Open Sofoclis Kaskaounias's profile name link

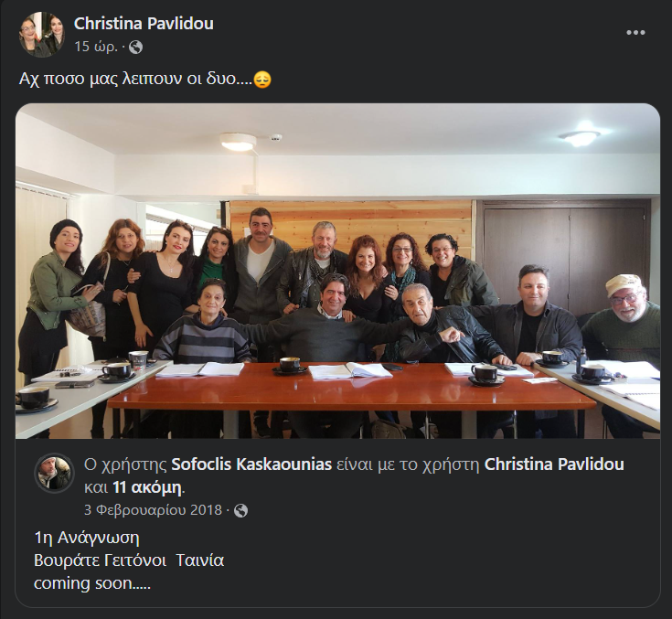(x=251, y=464)
